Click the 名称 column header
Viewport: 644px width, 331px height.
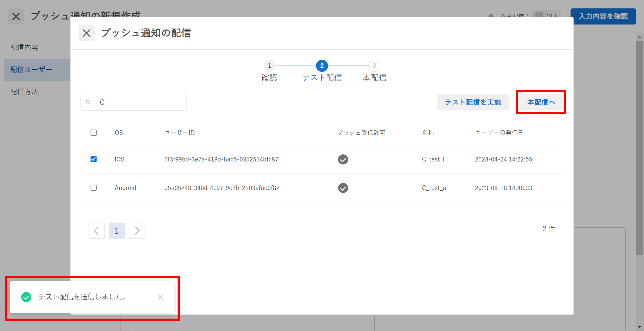428,133
